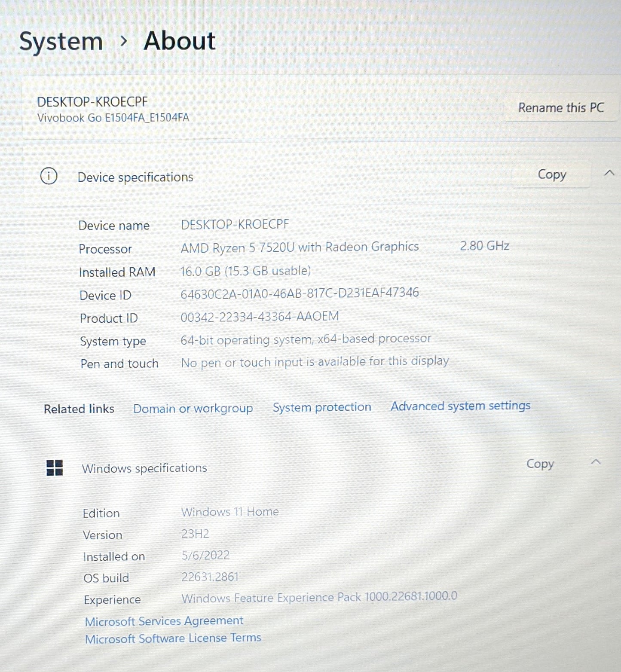Click the Device ID value 64630C2A-01A0-46AB-817C-D231EAF47346
This screenshot has width=621, height=672.
[x=300, y=293]
